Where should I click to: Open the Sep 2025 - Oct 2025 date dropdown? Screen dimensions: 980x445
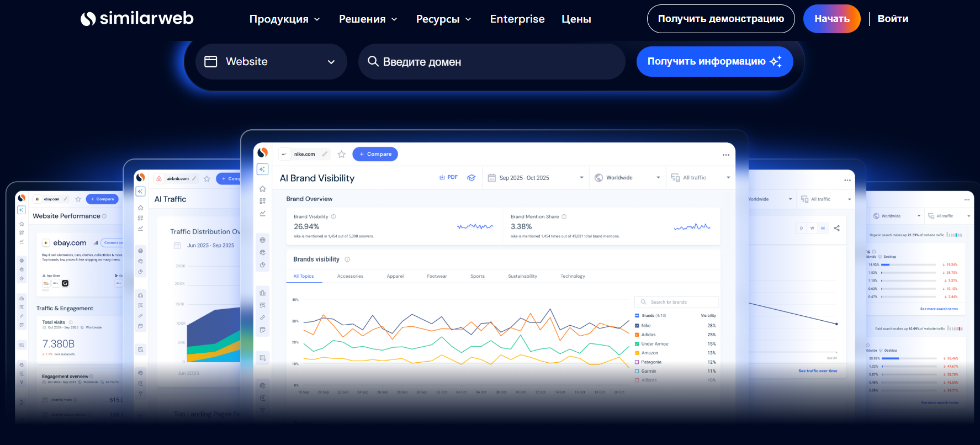pos(536,178)
